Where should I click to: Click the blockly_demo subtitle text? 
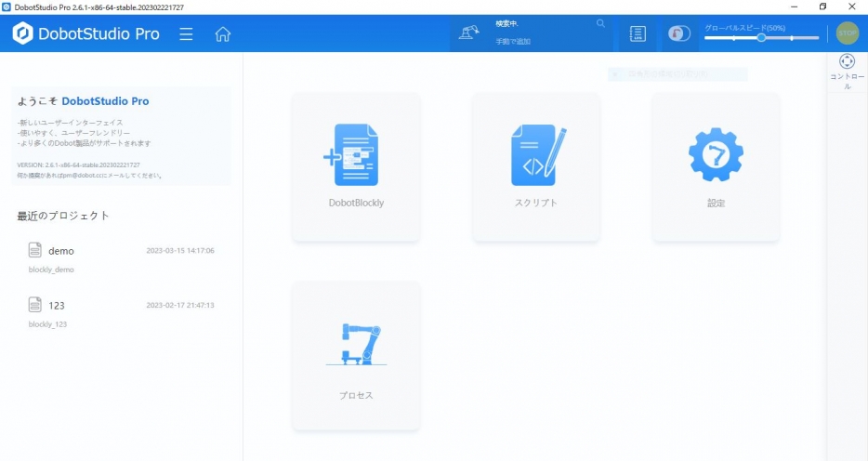tap(51, 270)
